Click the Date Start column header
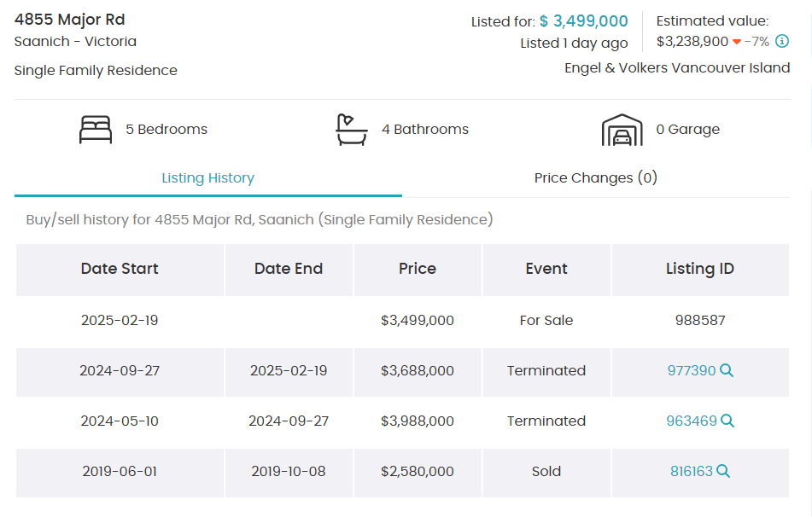Image resolution: width=812 pixels, height=517 pixels. [x=120, y=269]
